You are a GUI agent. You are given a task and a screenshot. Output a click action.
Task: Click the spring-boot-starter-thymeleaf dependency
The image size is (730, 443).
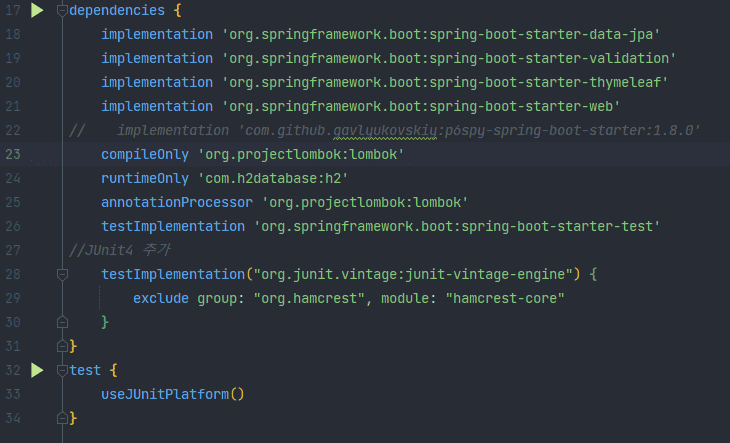(x=445, y=82)
